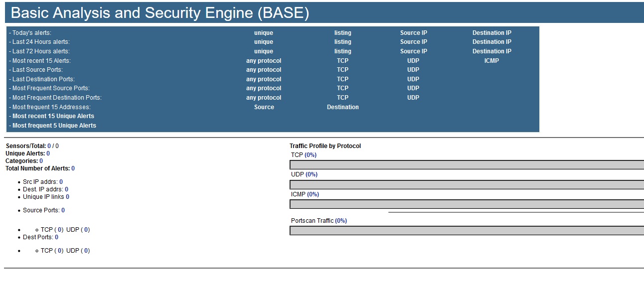This screenshot has width=644, height=308.
Task: Open UDP count under Source Ports
Action: click(86, 230)
